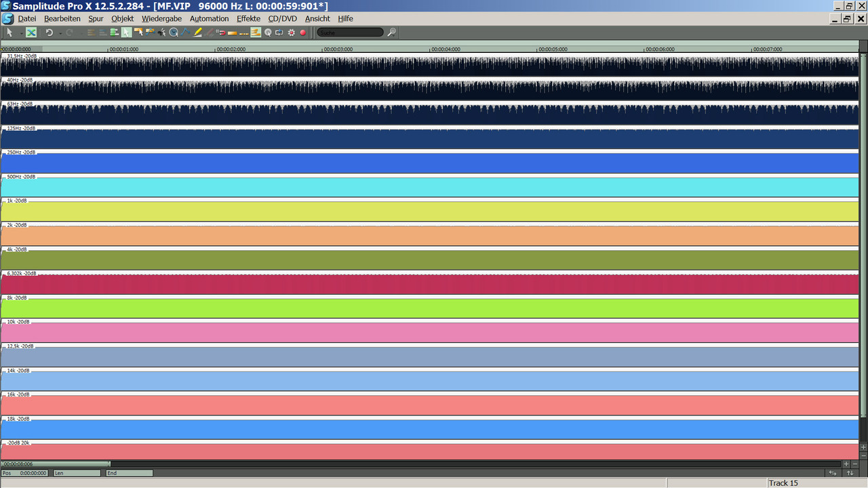The image size is (868, 488).
Task: Open the Hilfe menu
Action: [345, 18]
